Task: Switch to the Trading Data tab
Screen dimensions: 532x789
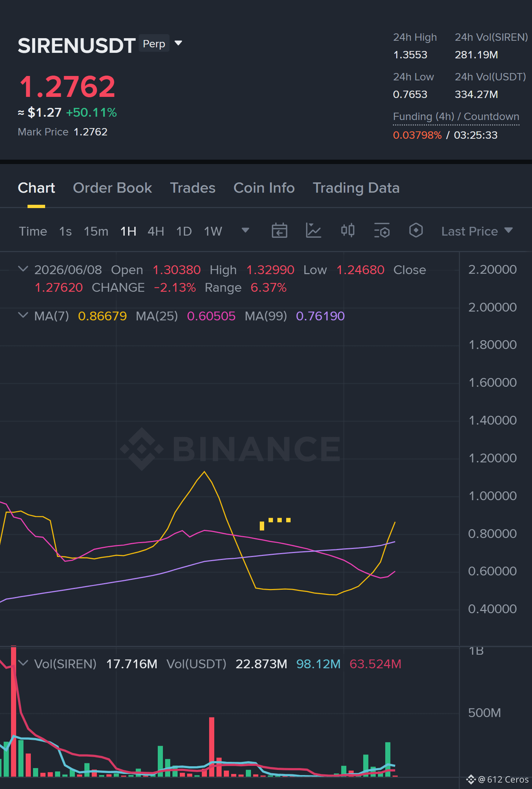Action: (356, 188)
